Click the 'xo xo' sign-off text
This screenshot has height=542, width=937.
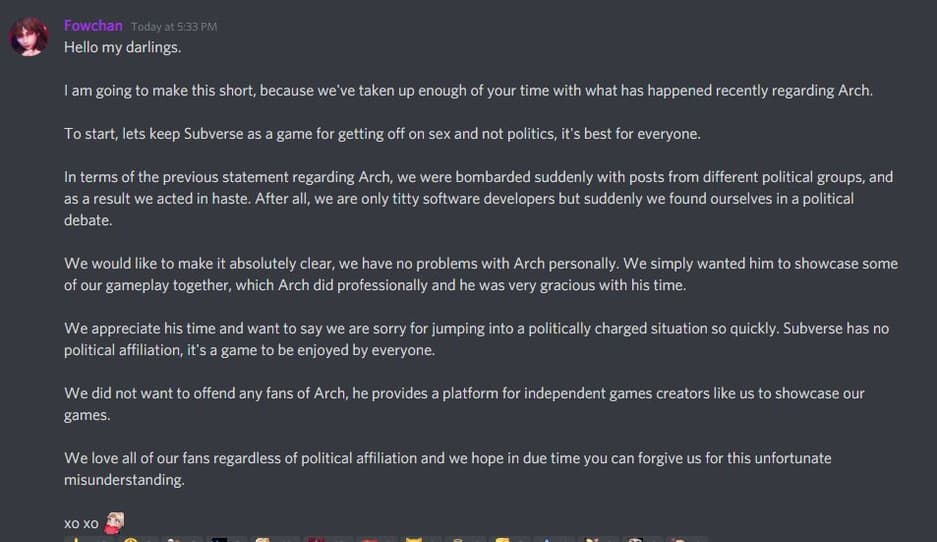[81, 523]
